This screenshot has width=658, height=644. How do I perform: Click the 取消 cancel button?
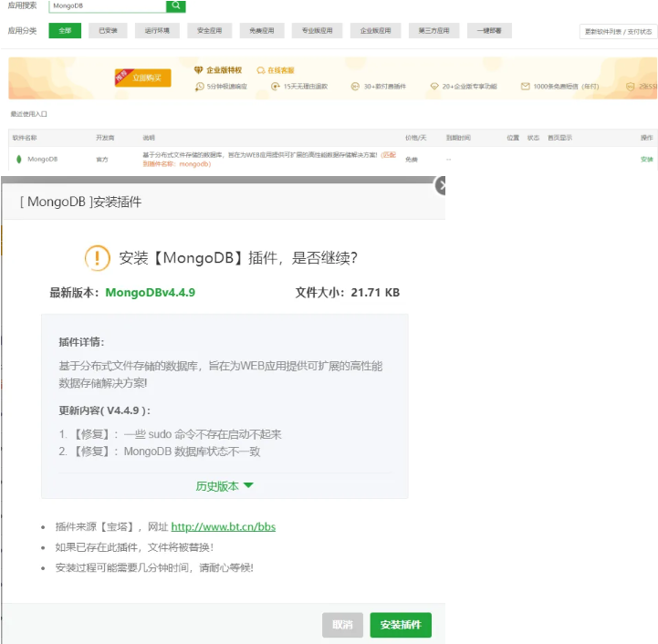click(342, 625)
